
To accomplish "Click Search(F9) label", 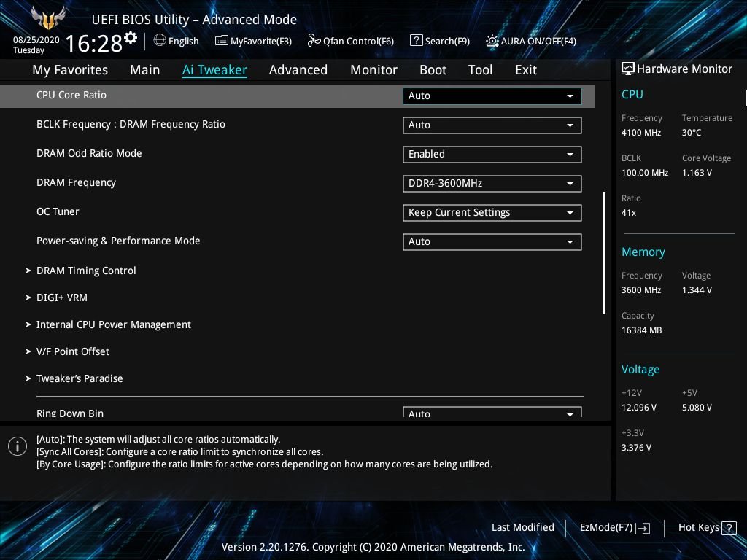I will click(x=447, y=42).
